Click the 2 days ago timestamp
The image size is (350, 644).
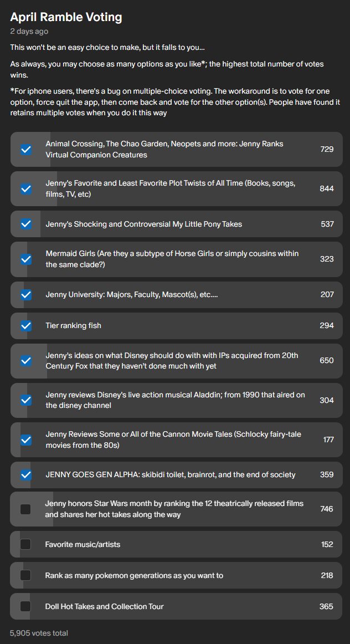29,31
